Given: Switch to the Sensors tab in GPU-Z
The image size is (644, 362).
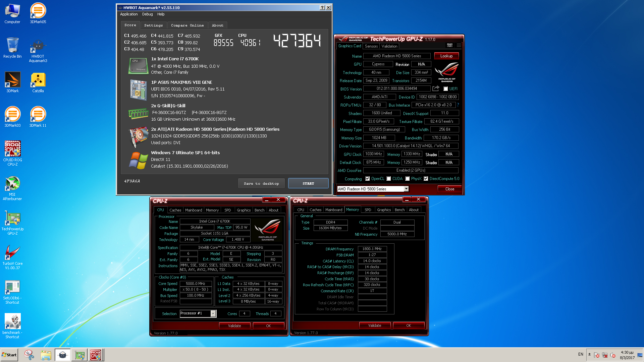Looking at the screenshot, I should pyautogui.click(x=371, y=46).
